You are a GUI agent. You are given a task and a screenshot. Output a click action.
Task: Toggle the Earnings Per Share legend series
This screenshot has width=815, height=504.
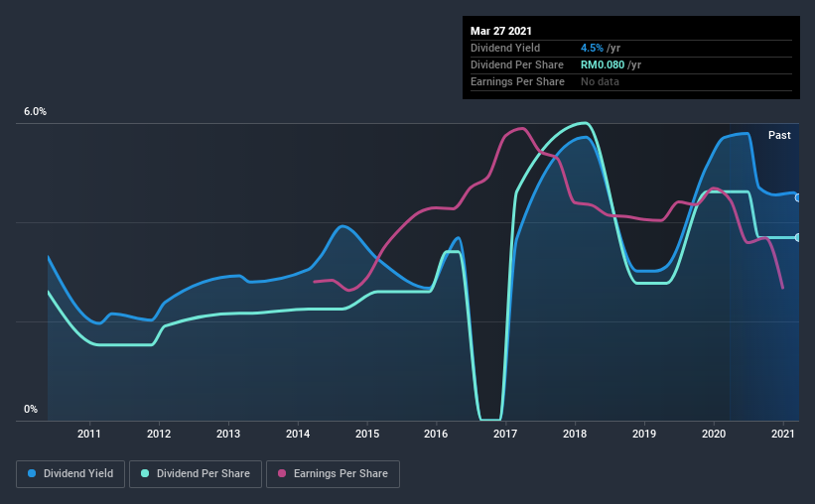coord(334,474)
